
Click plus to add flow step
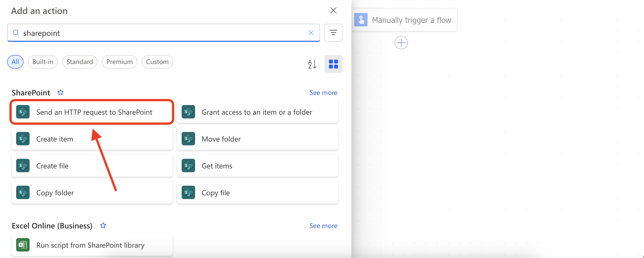tap(401, 43)
